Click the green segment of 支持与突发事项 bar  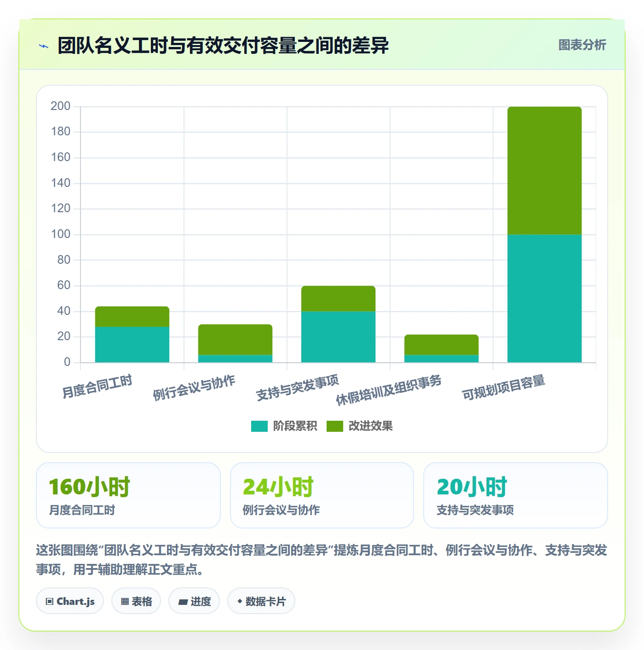pos(338,299)
